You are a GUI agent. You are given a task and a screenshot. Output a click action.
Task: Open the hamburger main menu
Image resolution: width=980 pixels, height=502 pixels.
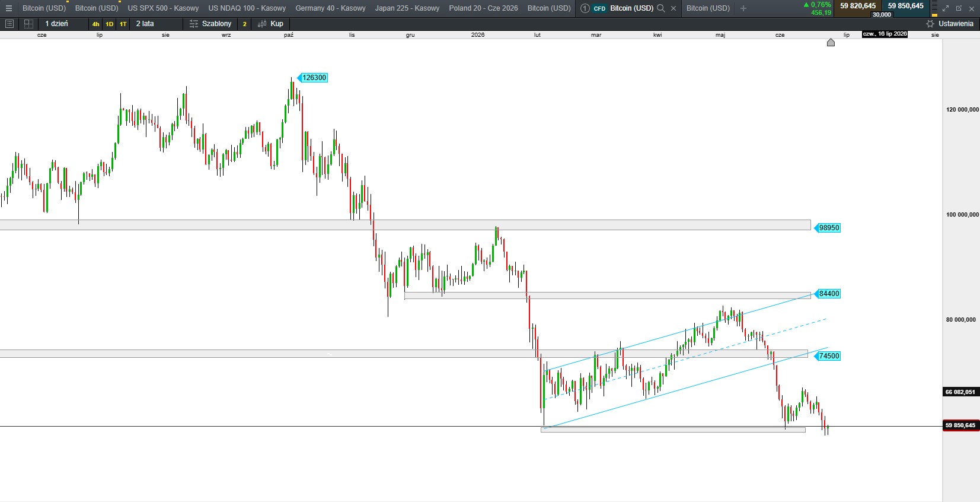(9, 8)
